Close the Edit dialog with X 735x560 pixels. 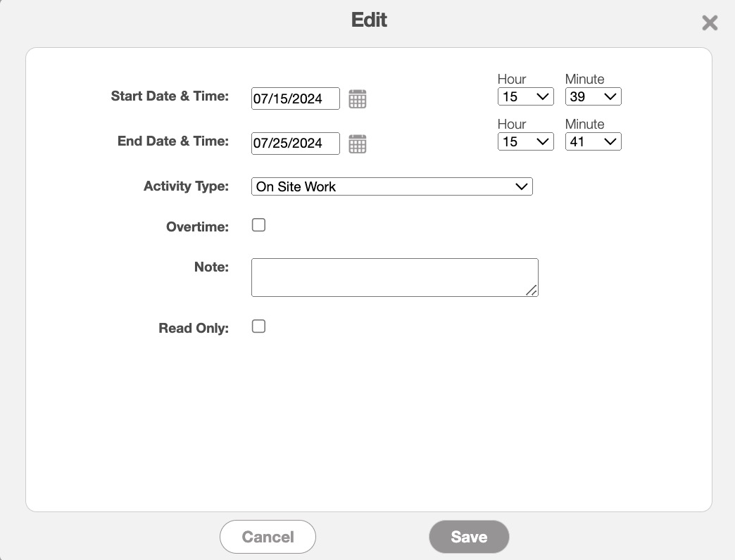coord(710,23)
